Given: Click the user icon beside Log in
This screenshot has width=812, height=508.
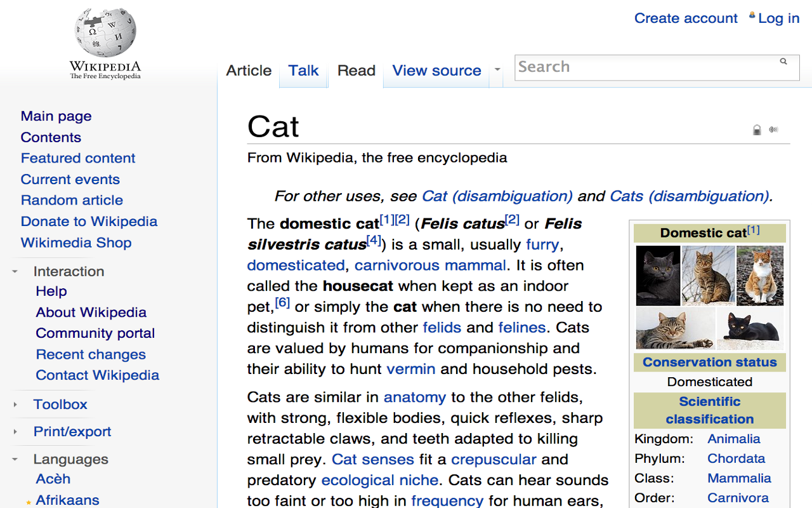Looking at the screenshot, I should [x=752, y=15].
